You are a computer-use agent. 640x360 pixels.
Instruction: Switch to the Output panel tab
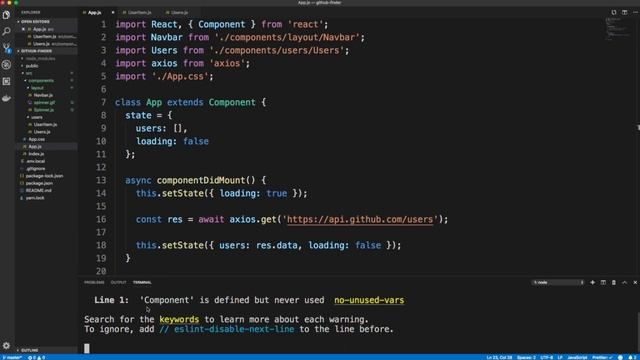click(118, 282)
